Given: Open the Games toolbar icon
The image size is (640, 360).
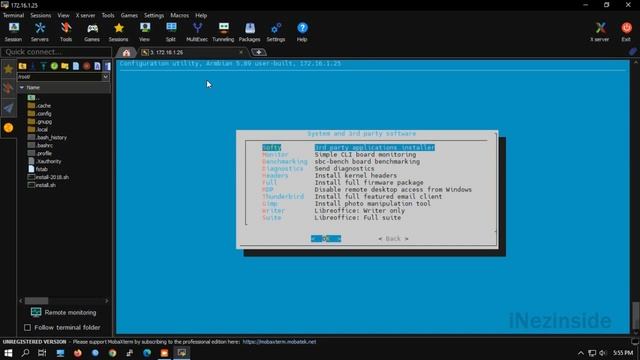Looking at the screenshot, I should (92, 32).
